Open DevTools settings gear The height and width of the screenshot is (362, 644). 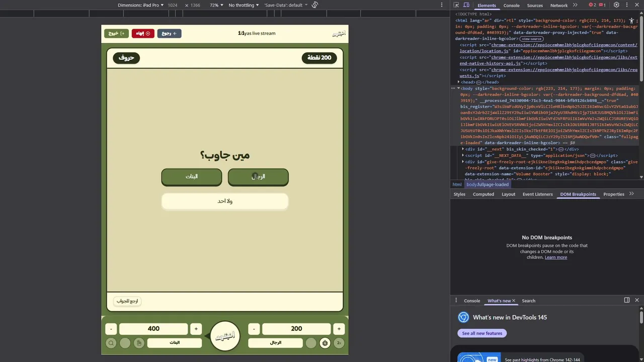point(616,5)
